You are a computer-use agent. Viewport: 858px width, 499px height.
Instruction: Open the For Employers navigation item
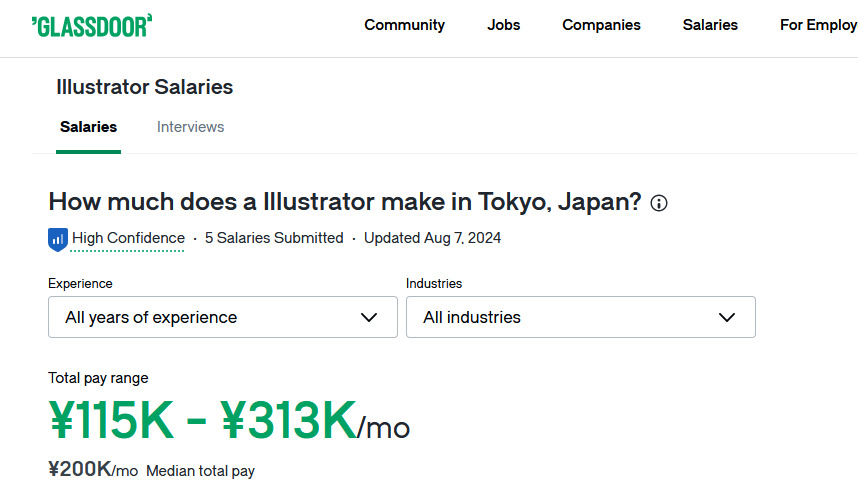817,25
